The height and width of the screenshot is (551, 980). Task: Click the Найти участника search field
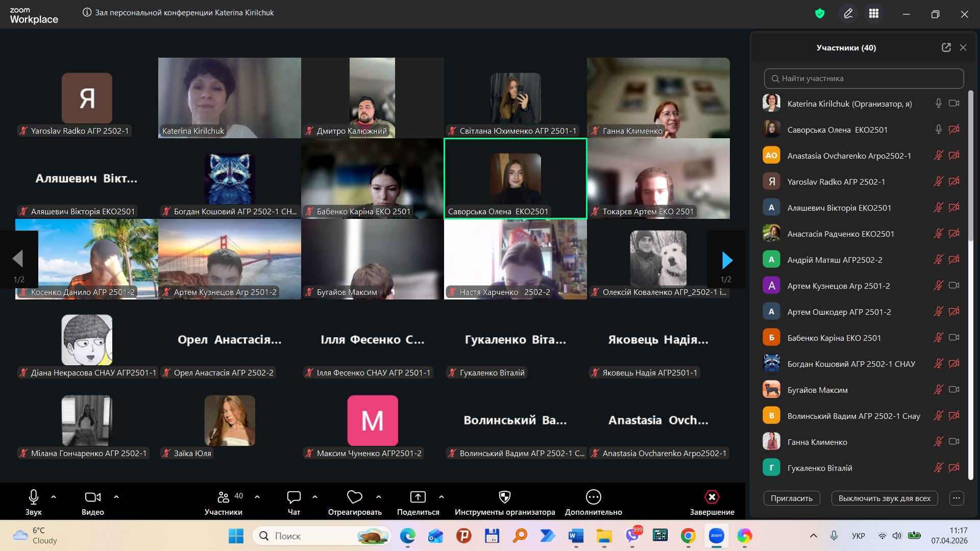click(864, 79)
